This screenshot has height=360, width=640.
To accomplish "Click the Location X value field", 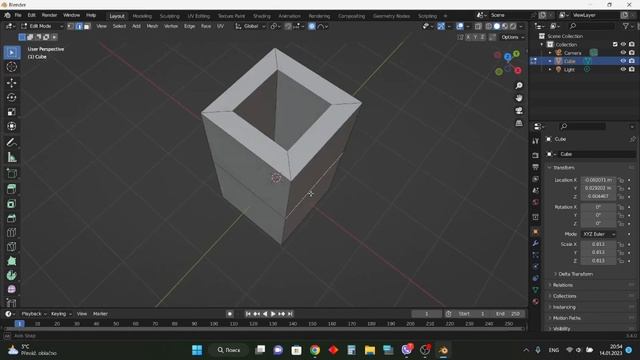I will click(x=598, y=180).
